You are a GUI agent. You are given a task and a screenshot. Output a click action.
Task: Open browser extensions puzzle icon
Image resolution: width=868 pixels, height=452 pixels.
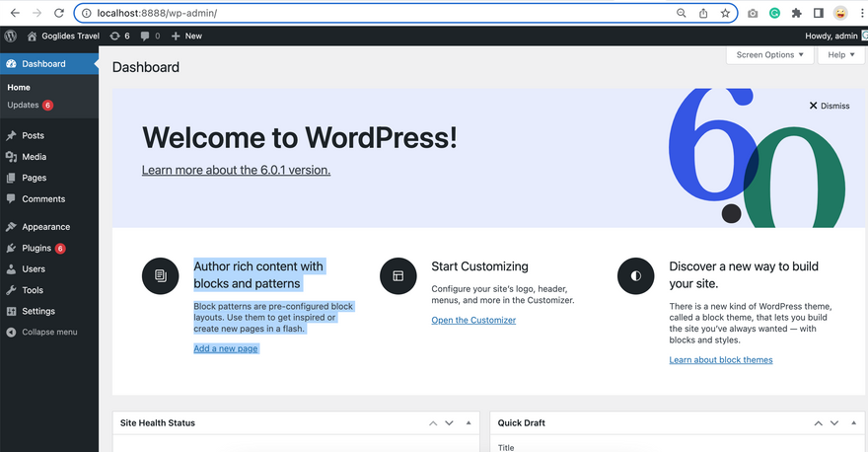tap(797, 13)
